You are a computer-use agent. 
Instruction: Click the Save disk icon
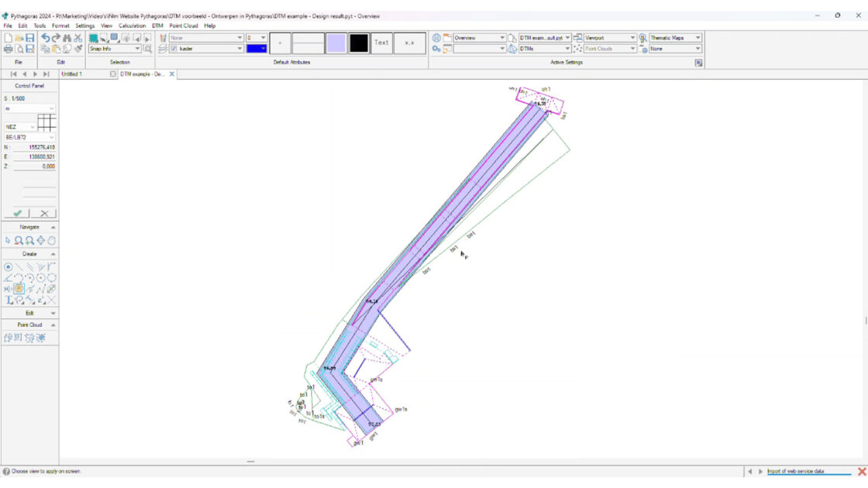point(30,38)
